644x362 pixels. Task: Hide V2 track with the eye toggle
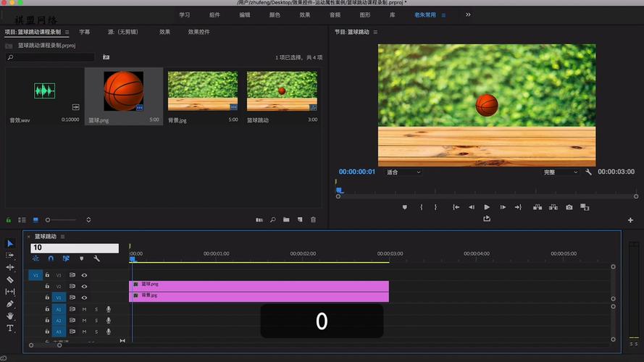coord(84,287)
